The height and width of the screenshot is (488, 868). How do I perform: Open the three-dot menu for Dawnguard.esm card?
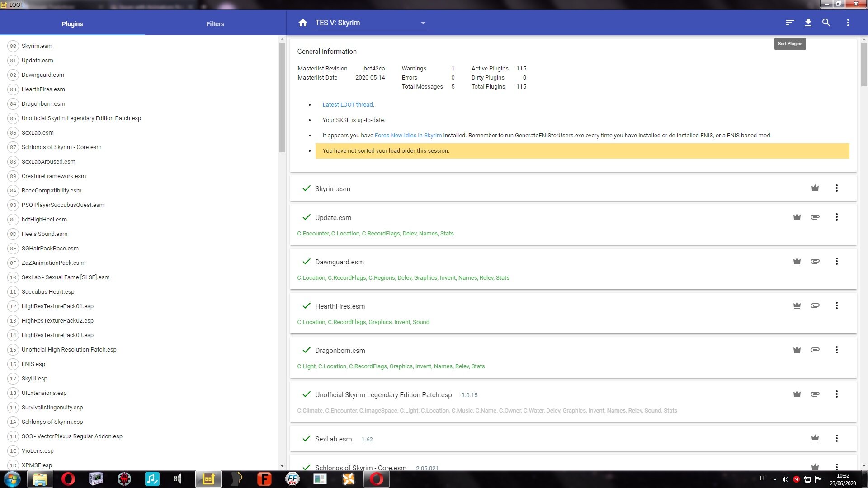coord(837,261)
